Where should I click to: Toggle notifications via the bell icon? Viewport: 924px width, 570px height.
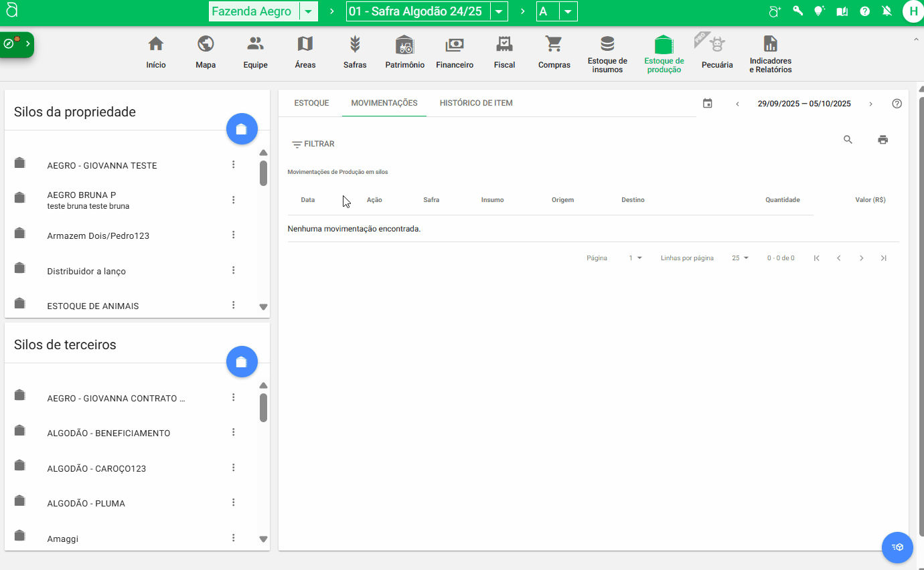(886, 11)
